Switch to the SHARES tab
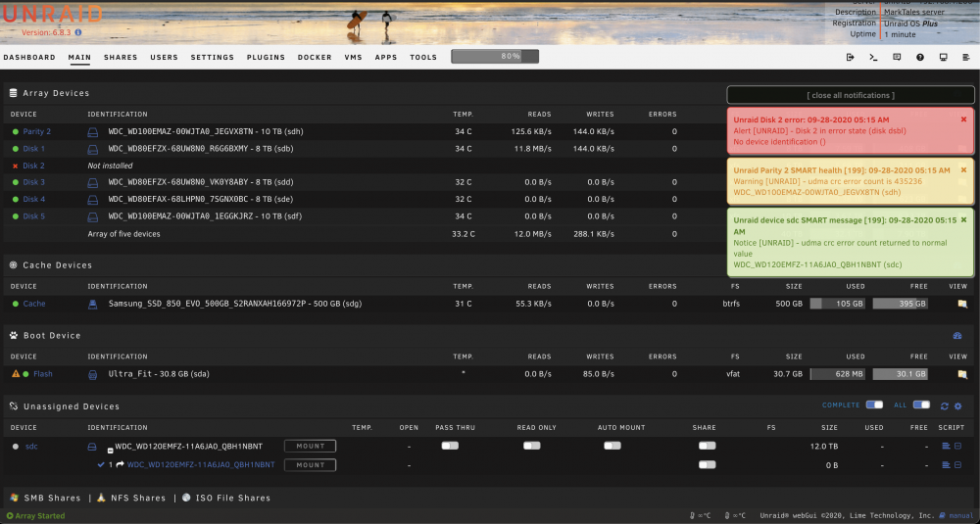 pos(121,57)
